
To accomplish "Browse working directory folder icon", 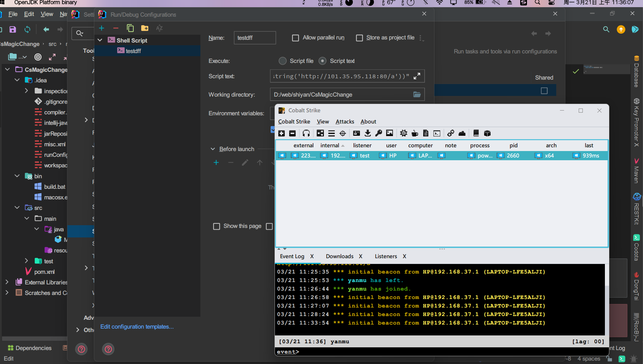I will point(417,95).
